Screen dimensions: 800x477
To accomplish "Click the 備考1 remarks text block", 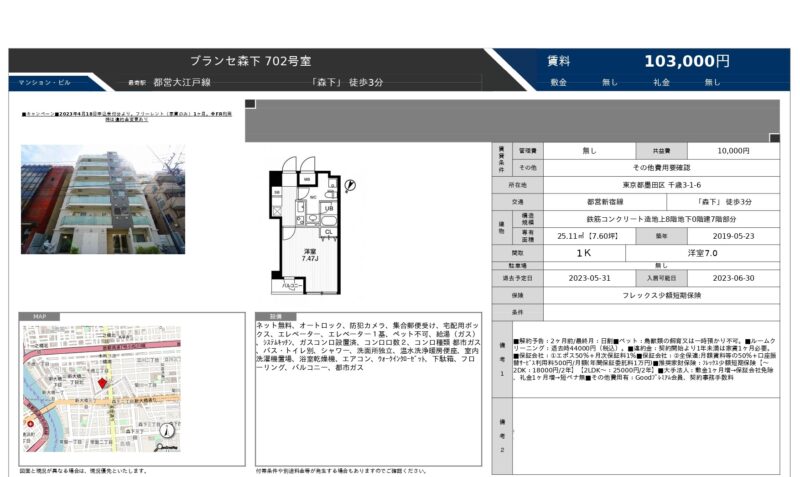I will click(x=645, y=359).
